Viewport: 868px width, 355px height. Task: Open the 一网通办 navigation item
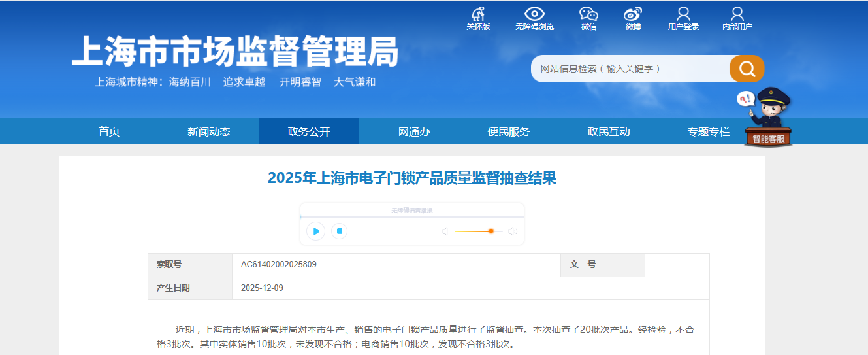tap(409, 131)
